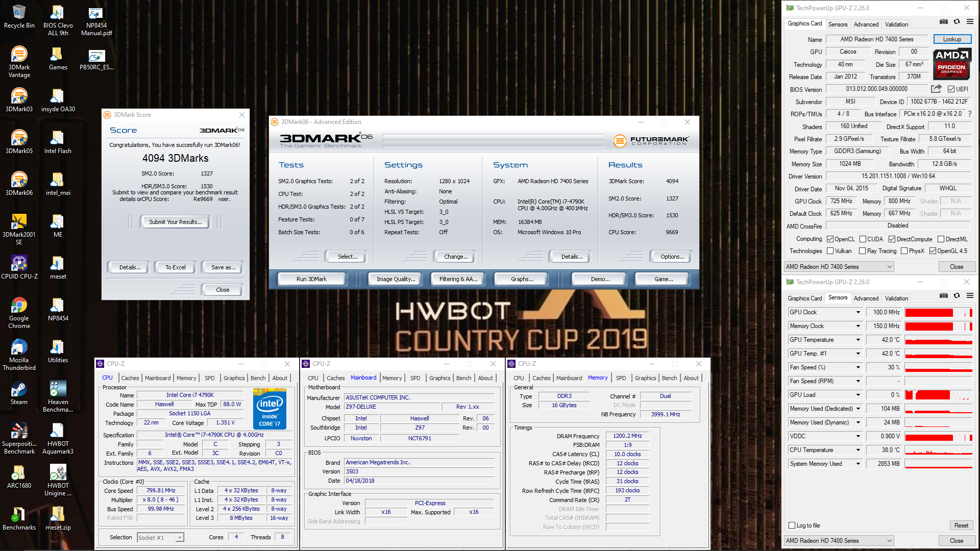Open the 3DMark Vantage desktop icon
Image resolution: width=980 pixels, height=551 pixels.
[19, 62]
